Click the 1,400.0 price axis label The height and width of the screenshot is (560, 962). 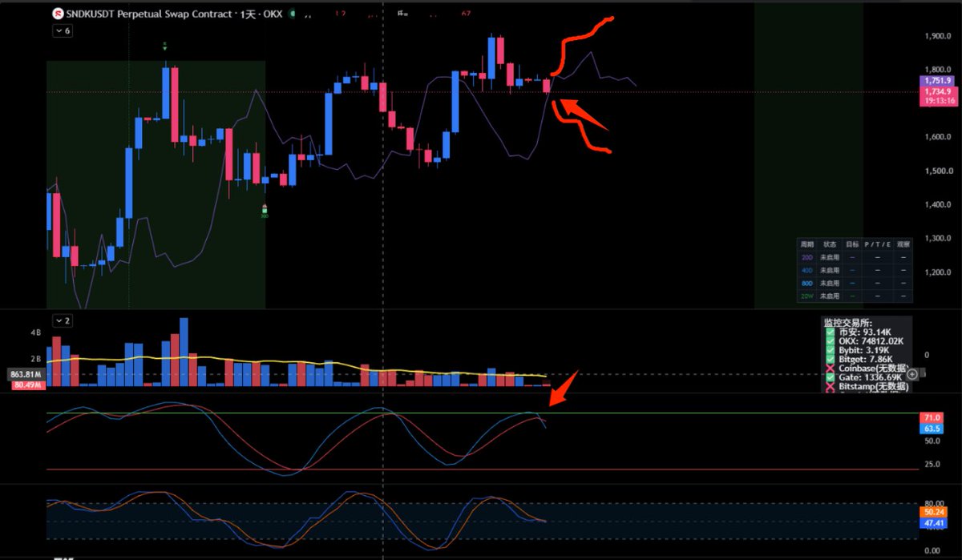937,205
